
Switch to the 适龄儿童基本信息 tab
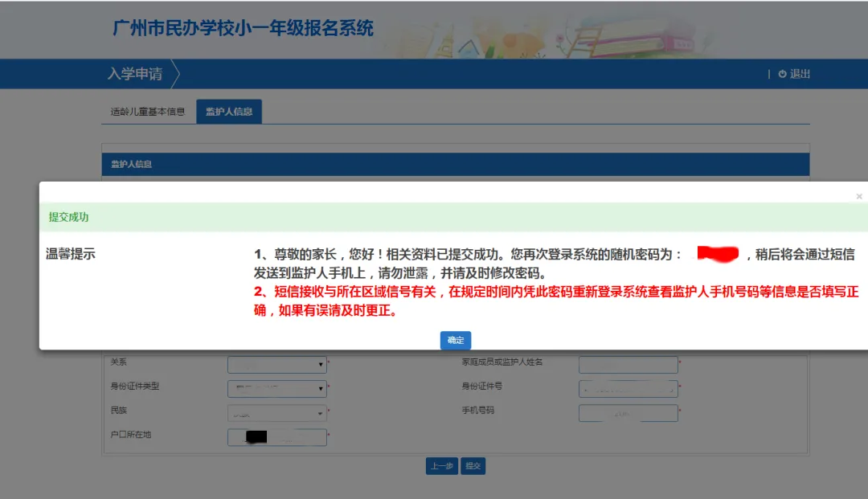tap(146, 112)
